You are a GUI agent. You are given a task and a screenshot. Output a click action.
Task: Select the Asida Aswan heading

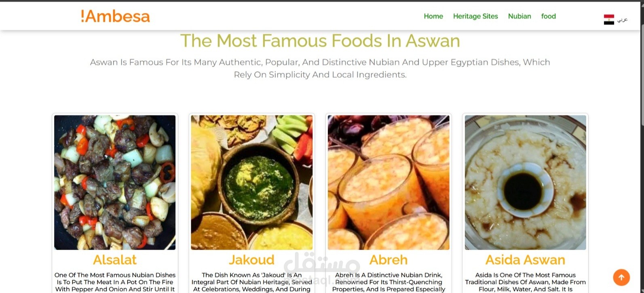(525, 260)
